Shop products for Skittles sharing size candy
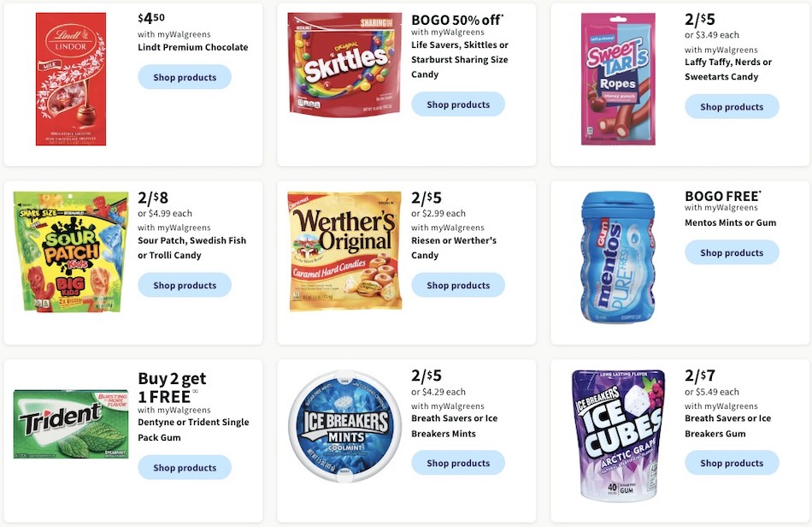The height and width of the screenshot is (527, 812). point(458,104)
